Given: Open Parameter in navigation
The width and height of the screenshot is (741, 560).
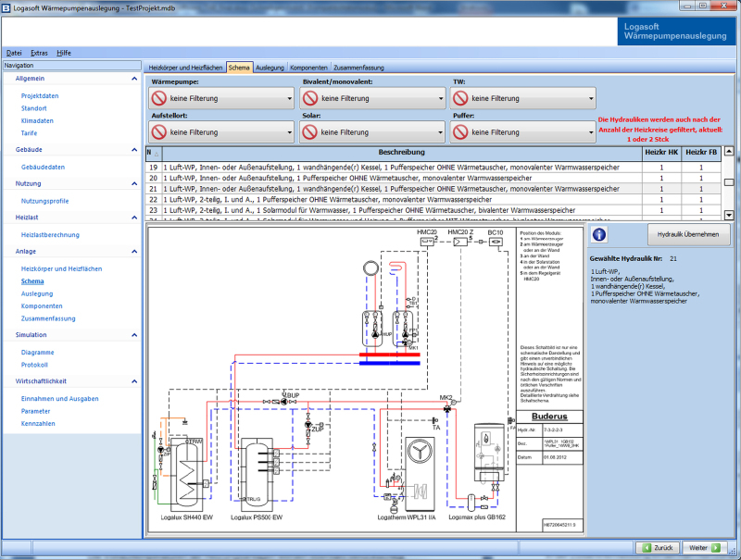Looking at the screenshot, I should [35, 411].
